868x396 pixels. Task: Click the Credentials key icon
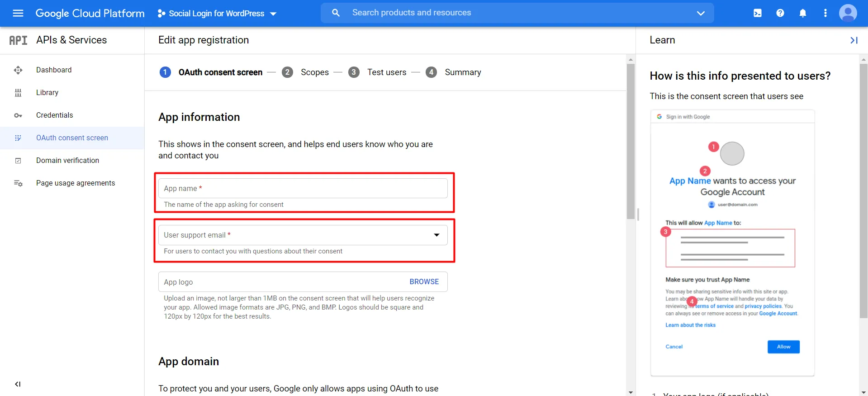click(x=18, y=115)
